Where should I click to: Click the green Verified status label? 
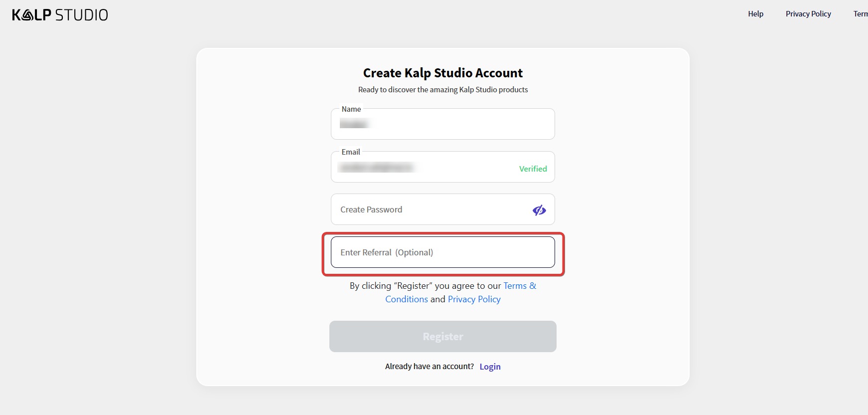tap(533, 169)
